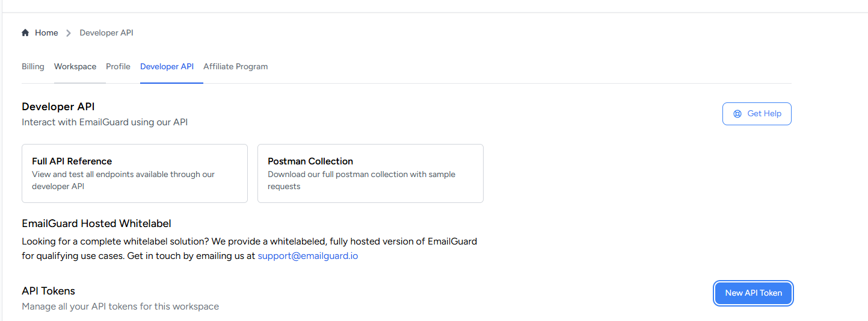Click the breadcrumb chevron separator
Screen dimensions: 868x321
(x=69, y=33)
